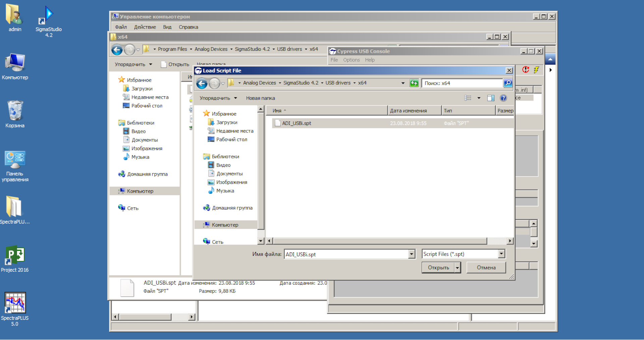Click the Имя файла text field
644x340 pixels.
tap(346, 254)
